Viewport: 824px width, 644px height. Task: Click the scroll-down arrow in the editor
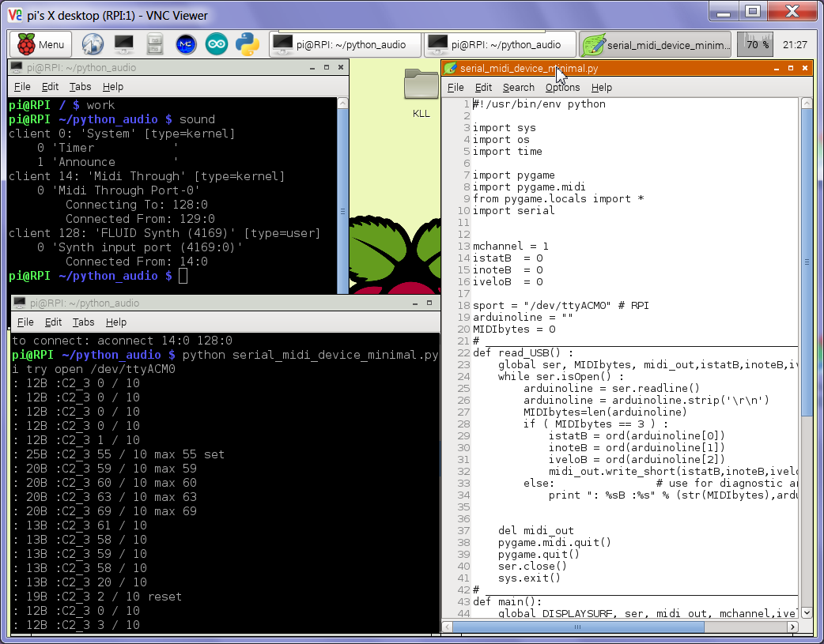[806, 612]
